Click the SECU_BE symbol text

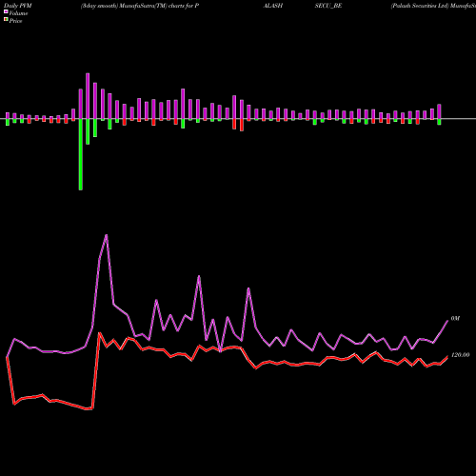(328, 6)
